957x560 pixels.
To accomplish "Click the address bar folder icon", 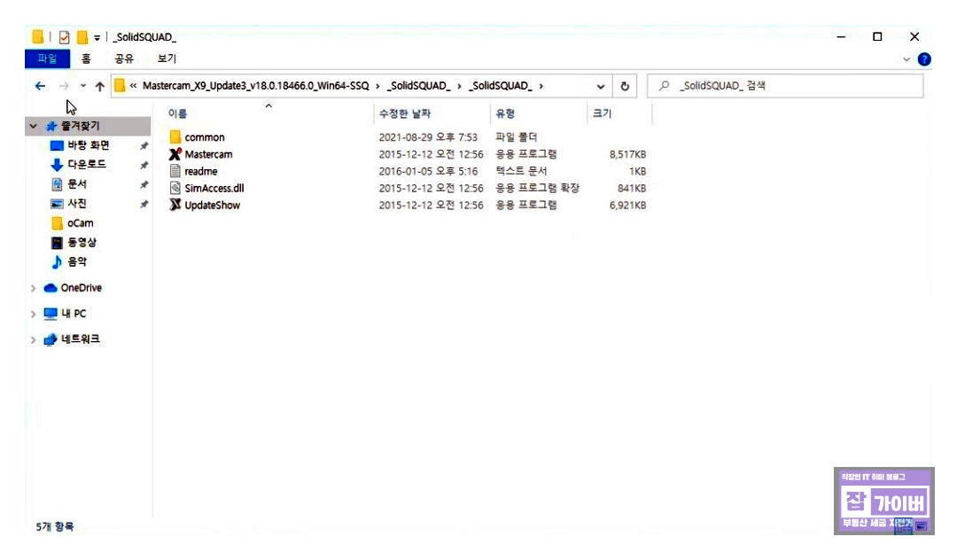I will [x=120, y=85].
